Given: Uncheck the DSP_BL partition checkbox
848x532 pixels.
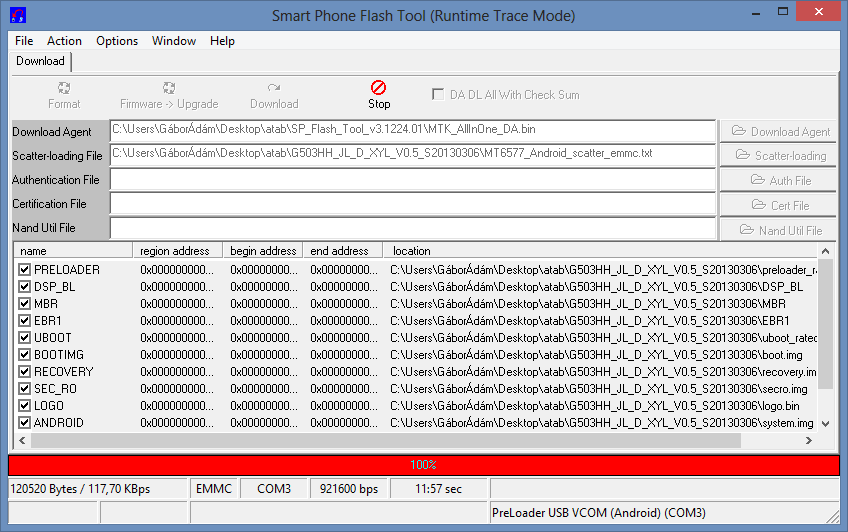Looking at the screenshot, I should pos(24,287).
